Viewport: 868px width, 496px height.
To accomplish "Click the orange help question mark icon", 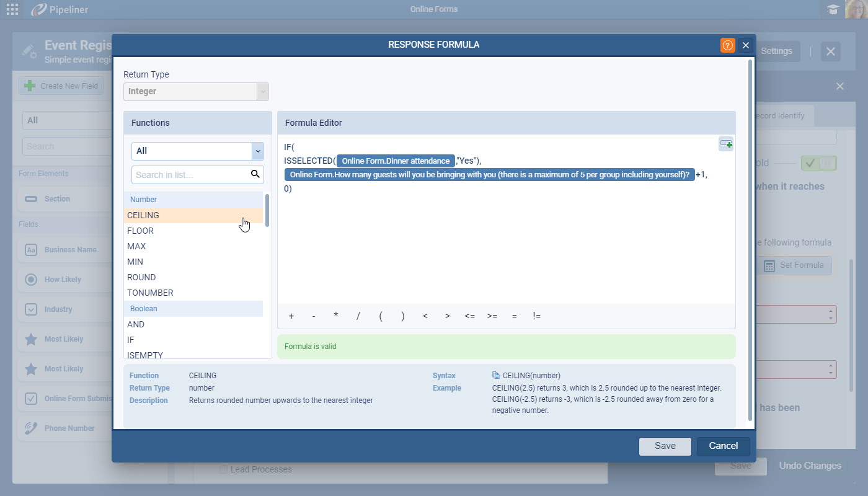I will point(727,45).
